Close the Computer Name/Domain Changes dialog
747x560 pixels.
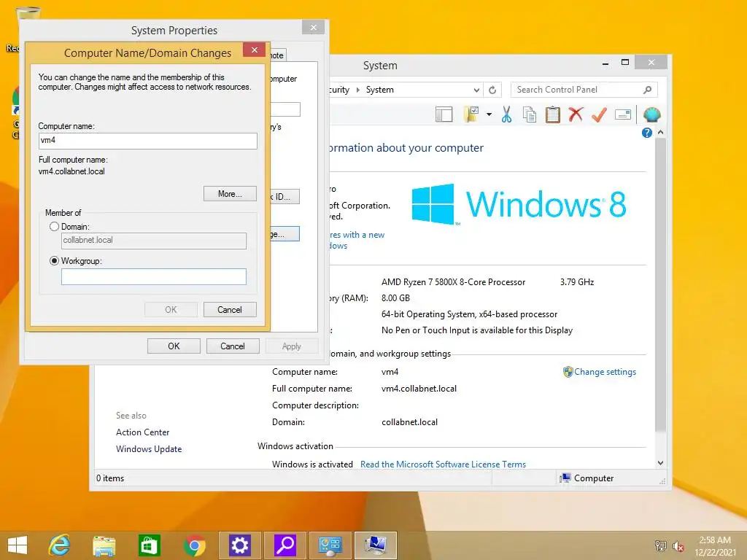pos(254,50)
